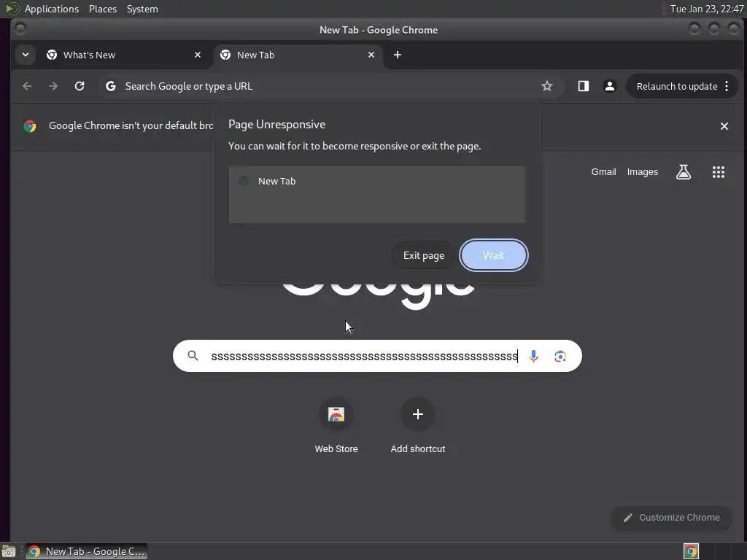Open the Images link

(642, 172)
